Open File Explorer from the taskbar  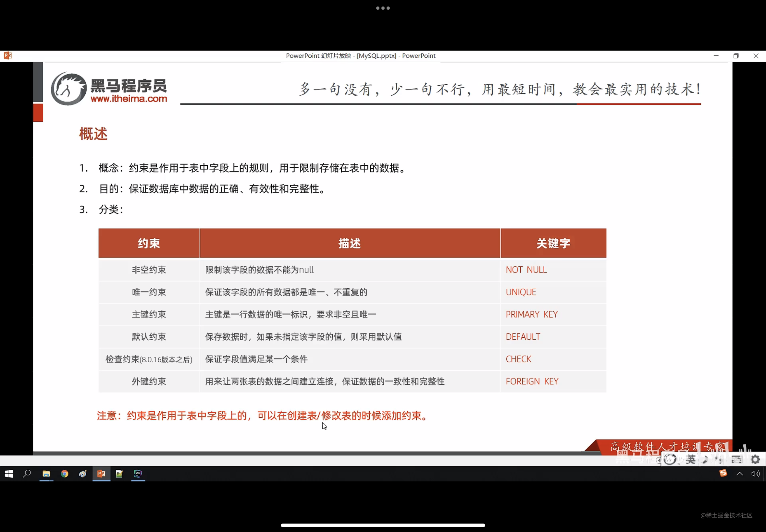[46, 473]
